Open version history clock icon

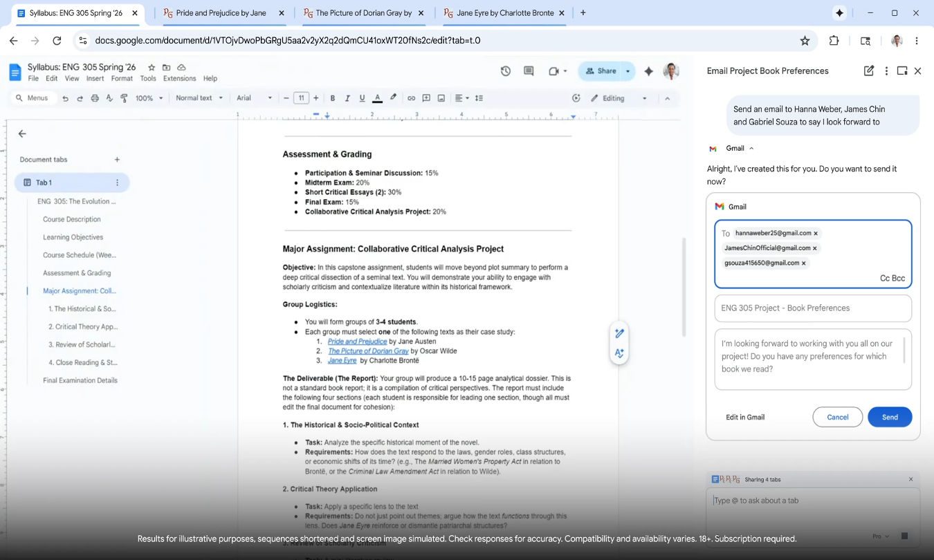[x=506, y=71]
